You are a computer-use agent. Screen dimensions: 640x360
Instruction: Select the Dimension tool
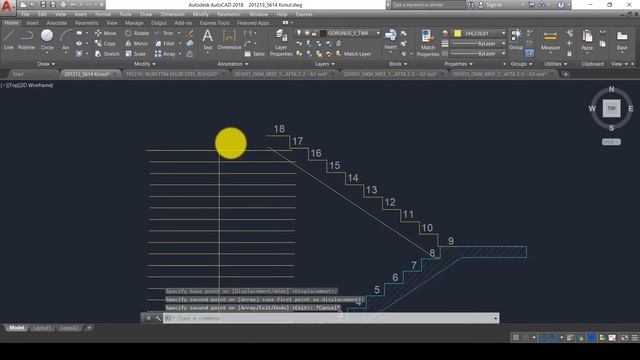coord(229,40)
